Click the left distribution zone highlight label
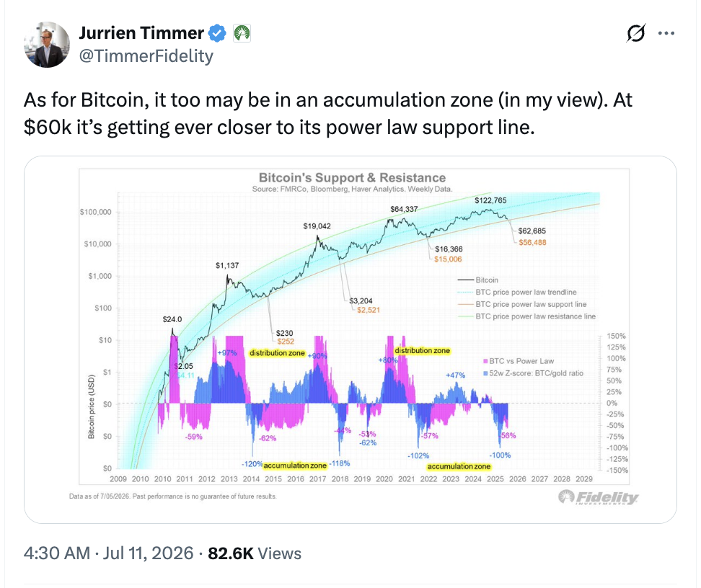The height and width of the screenshot is (588, 701). coord(277,353)
